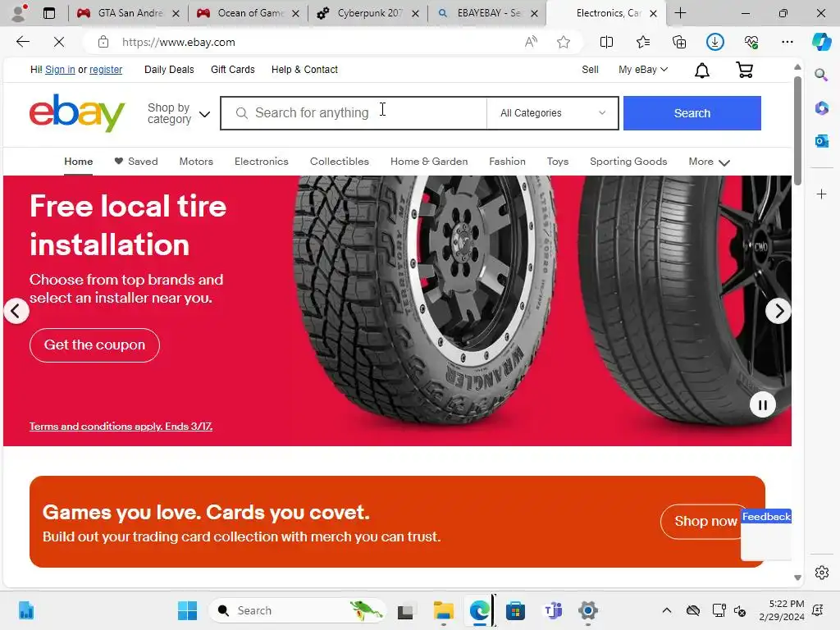The image size is (840, 630).
Task: Open Microsoft 365 sidebar icon
Action: pos(821,107)
